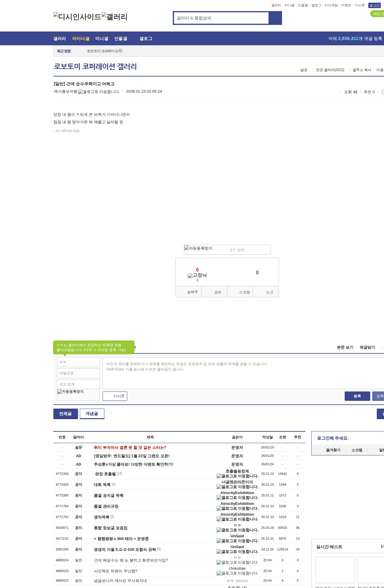Click the blue 등록 comment submit button
The image size is (384, 588).
357,396
